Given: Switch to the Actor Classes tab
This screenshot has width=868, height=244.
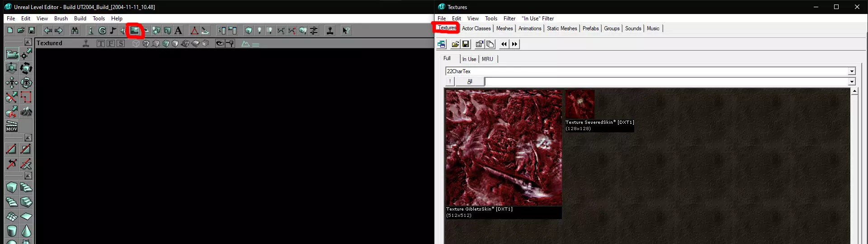Looking at the screenshot, I should click(476, 28).
